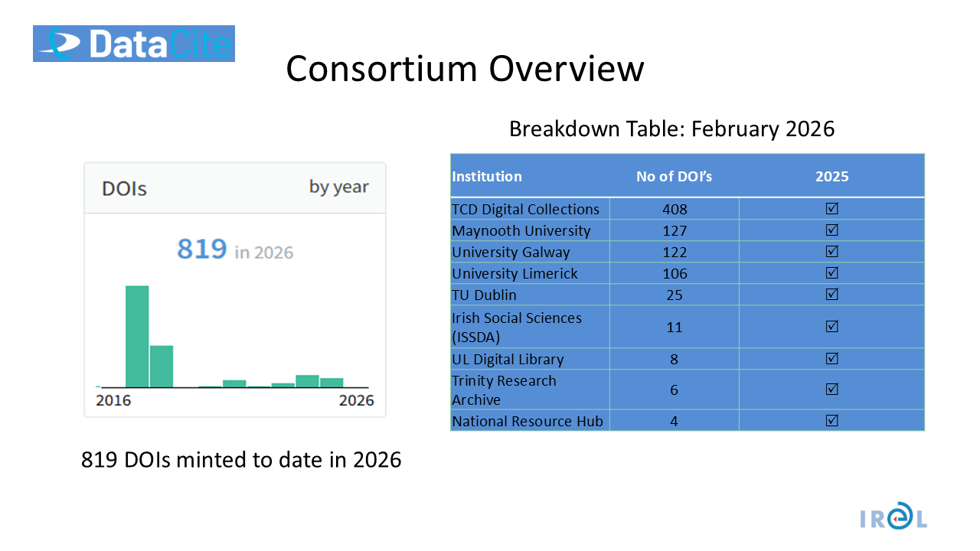Select the 'by year' chart label
This screenshot has width=980, height=551.
click(338, 187)
